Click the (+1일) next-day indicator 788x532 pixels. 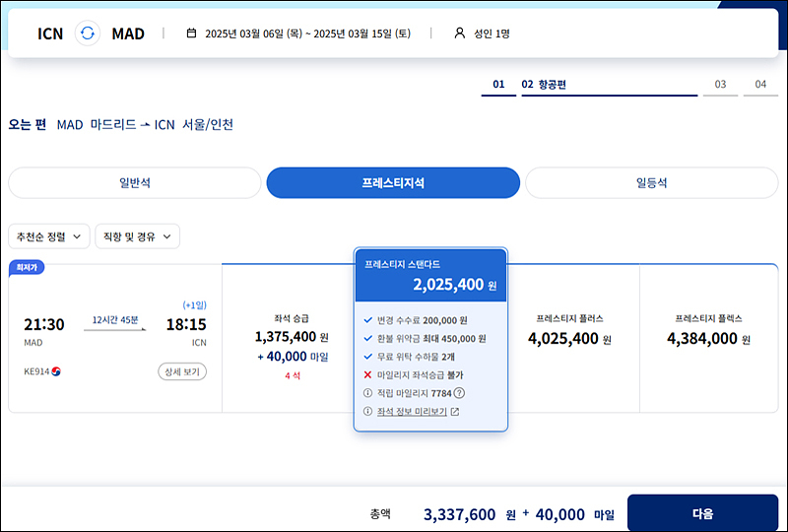pos(194,305)
